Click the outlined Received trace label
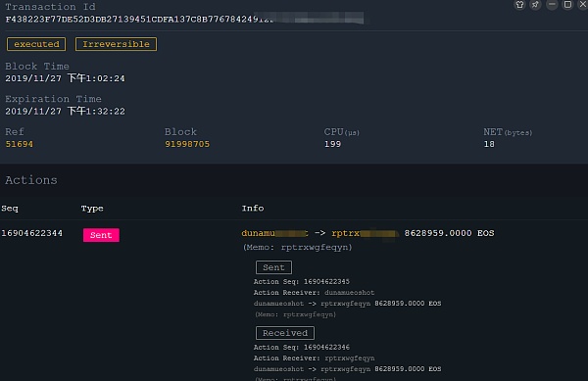The image size is (588, 381). [285, 333]
